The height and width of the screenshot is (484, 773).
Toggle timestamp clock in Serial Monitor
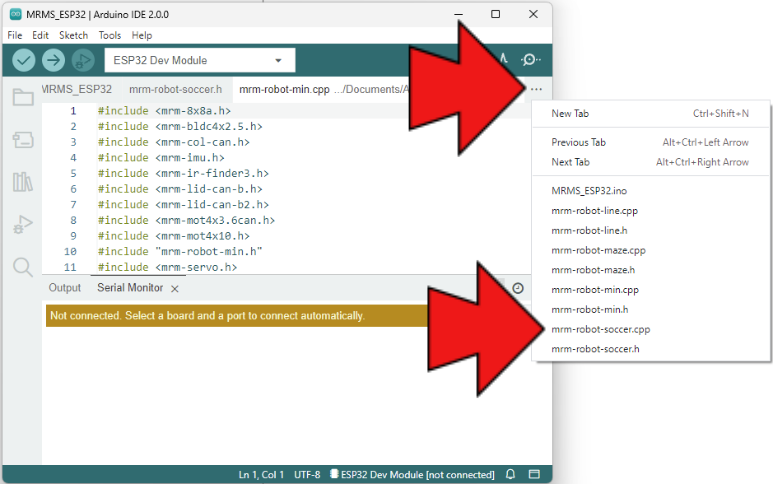(x=518, y=288)
